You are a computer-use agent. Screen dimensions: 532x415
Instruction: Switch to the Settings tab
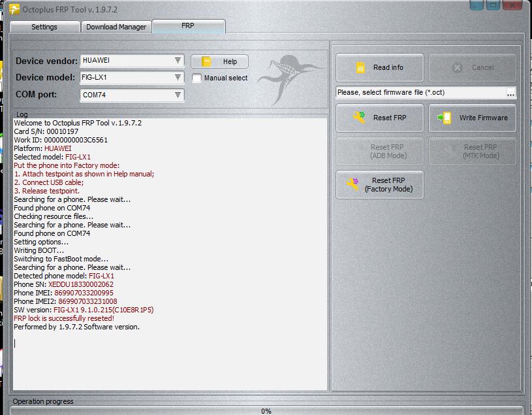click(x=44, y=27)
